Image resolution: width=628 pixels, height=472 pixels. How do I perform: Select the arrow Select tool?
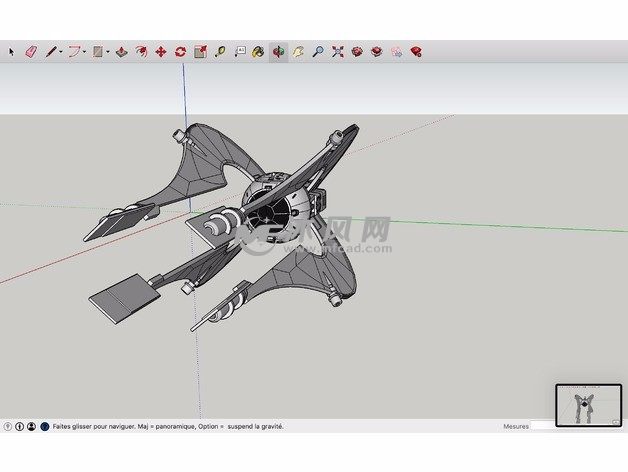12,51
